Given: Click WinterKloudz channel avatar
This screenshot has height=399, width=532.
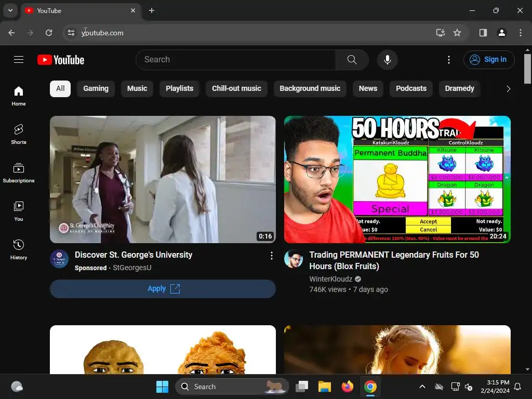Looking at the screenshot, I should click(294, 259).
